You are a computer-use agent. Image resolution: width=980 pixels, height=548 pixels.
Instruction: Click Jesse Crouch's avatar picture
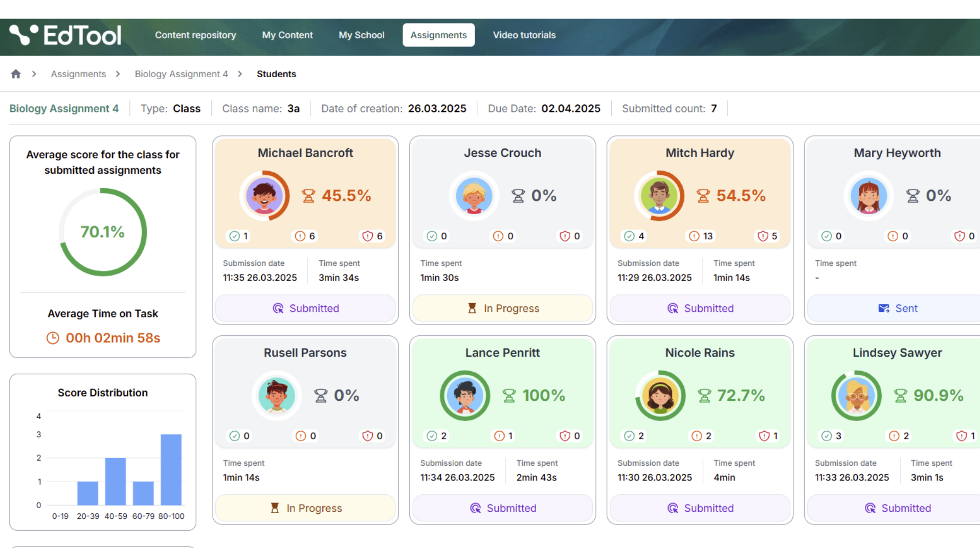point(474,195)
